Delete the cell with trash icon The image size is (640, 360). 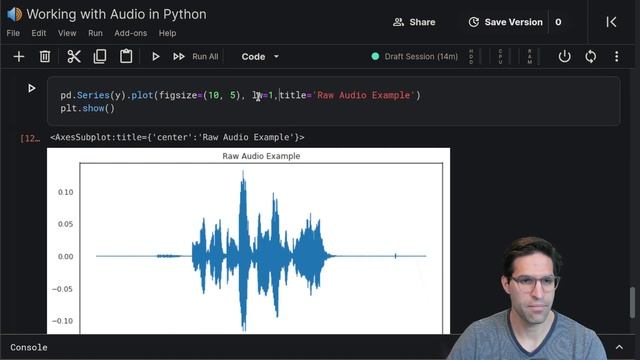coord(45,56)
